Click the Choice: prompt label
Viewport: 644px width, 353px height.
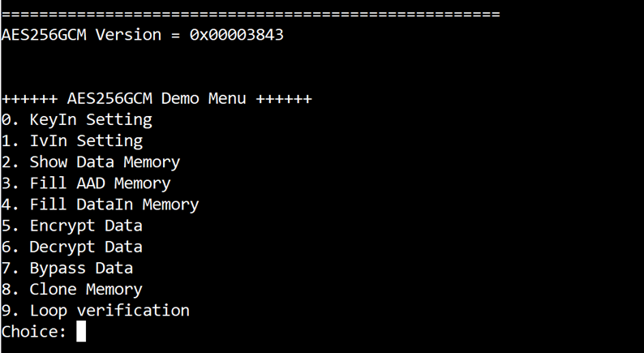point(34,332)
